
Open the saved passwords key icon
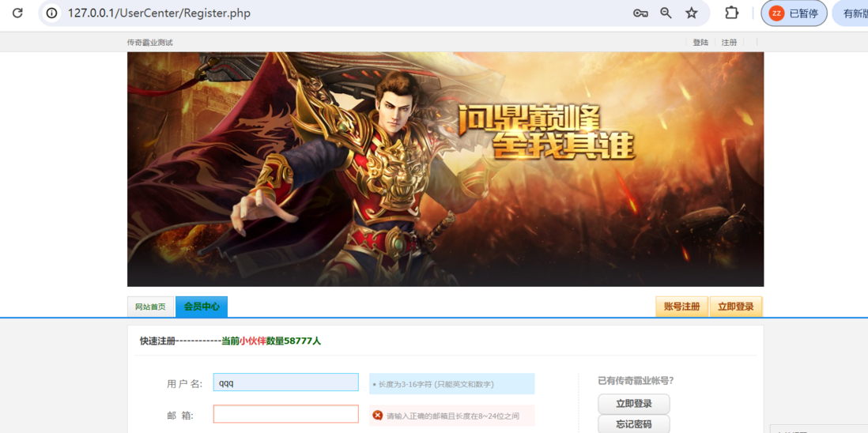[x=640, y=13]
